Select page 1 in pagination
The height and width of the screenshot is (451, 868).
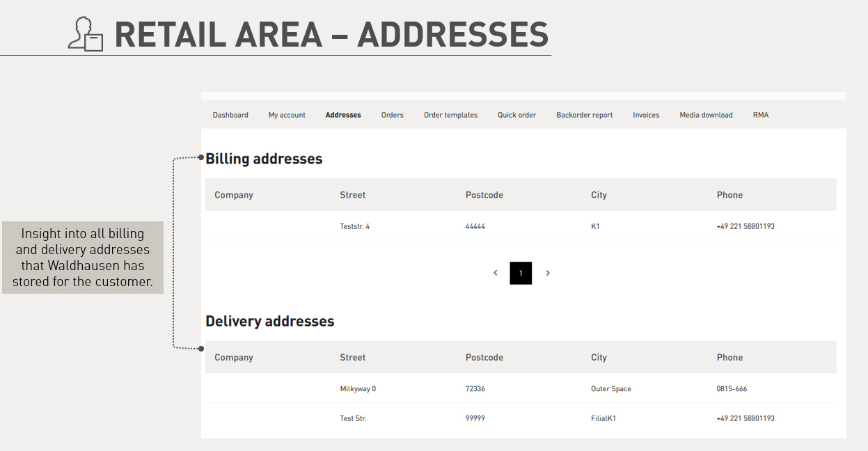[521, 273]
